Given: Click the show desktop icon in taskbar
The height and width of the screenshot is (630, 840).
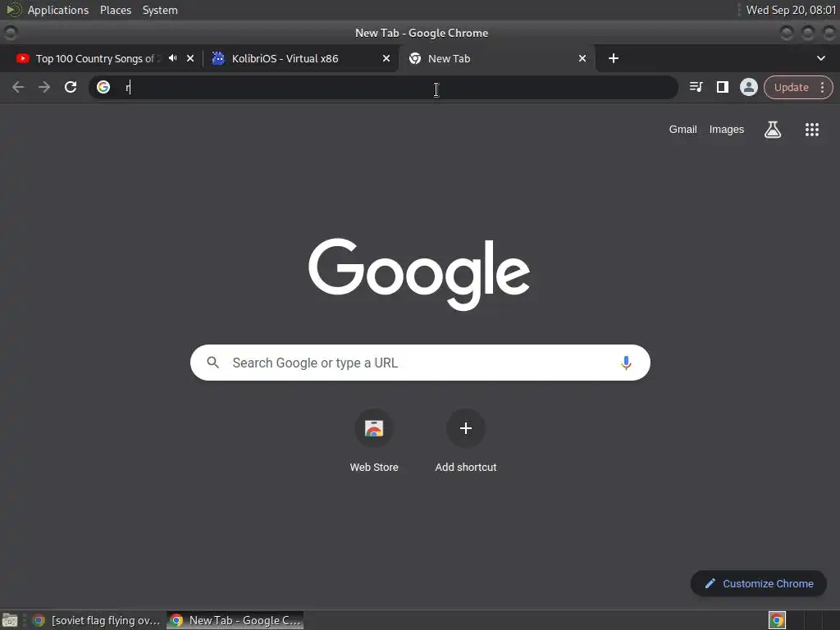Looking at the screenshot, I should (x=10, y=620).
